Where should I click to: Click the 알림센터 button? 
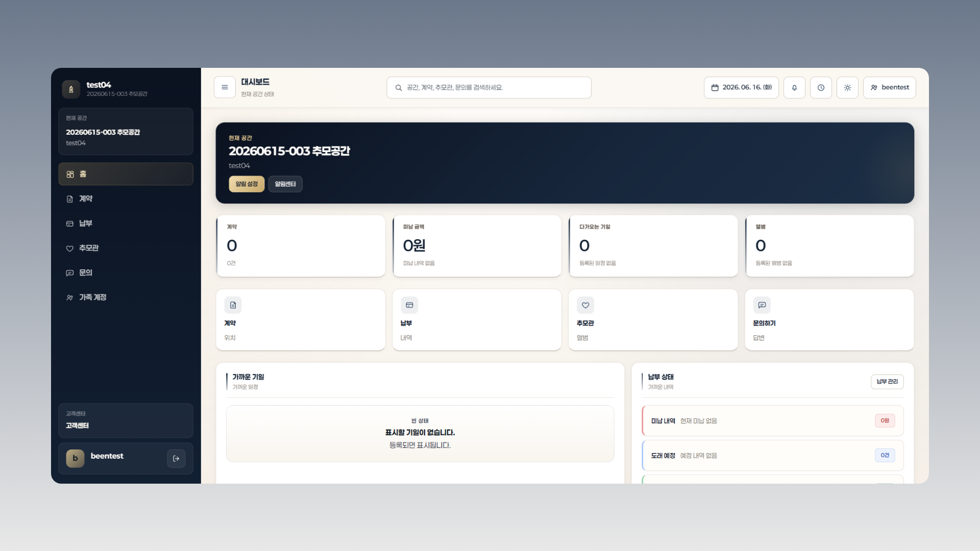pyautogui.click(x=285, y=184)
